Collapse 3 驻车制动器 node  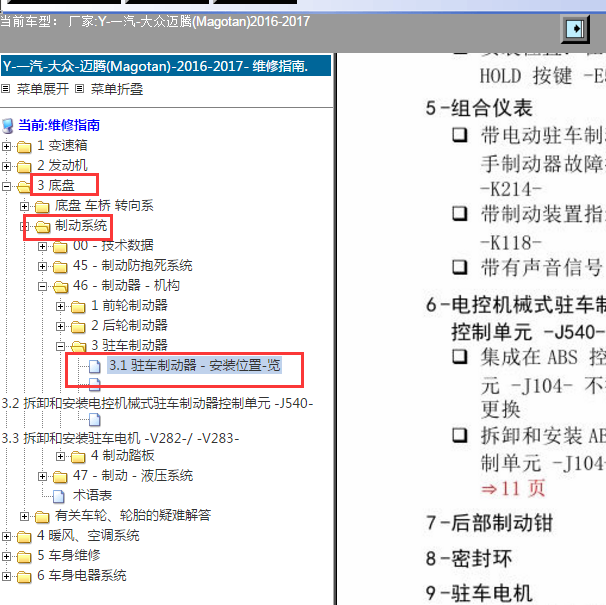point(60,346)
